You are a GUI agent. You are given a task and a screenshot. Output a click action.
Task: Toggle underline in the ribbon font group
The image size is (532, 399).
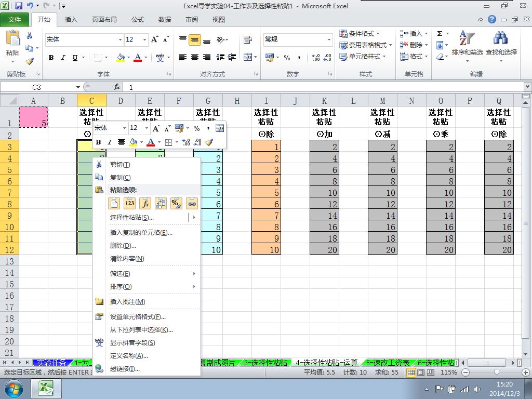[x=75, y=58]
